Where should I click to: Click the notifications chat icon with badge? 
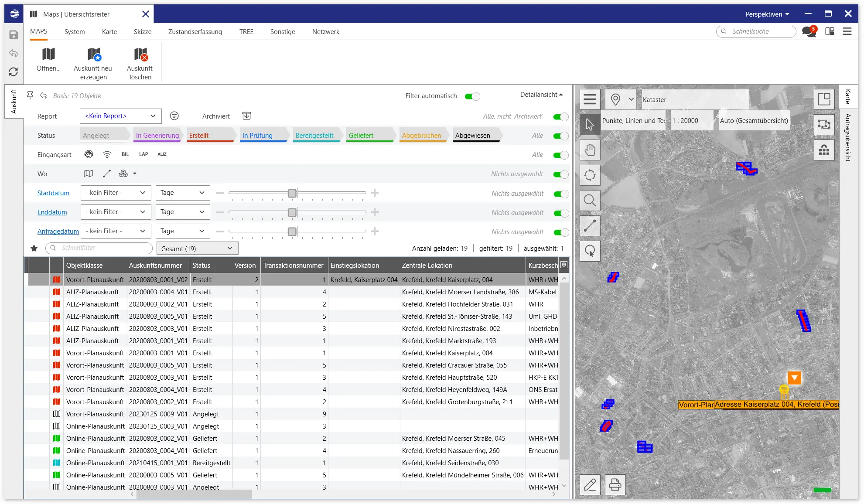coord(809,31)
